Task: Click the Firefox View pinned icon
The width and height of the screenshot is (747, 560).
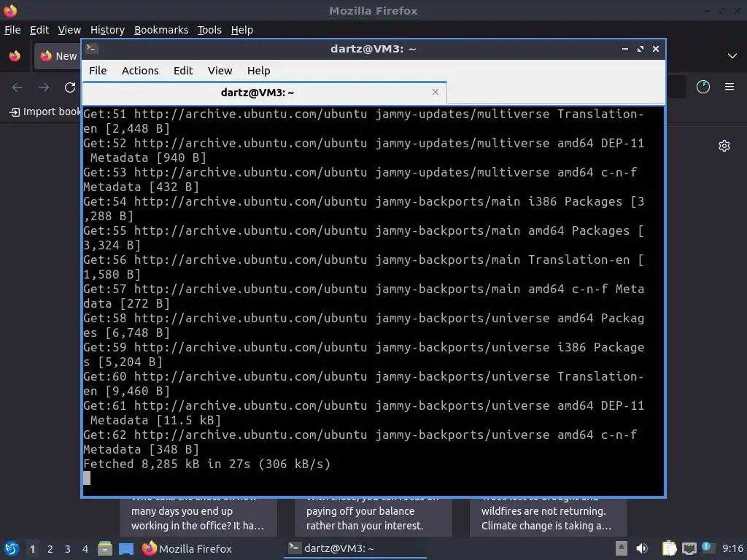Action: pos(15,56)
